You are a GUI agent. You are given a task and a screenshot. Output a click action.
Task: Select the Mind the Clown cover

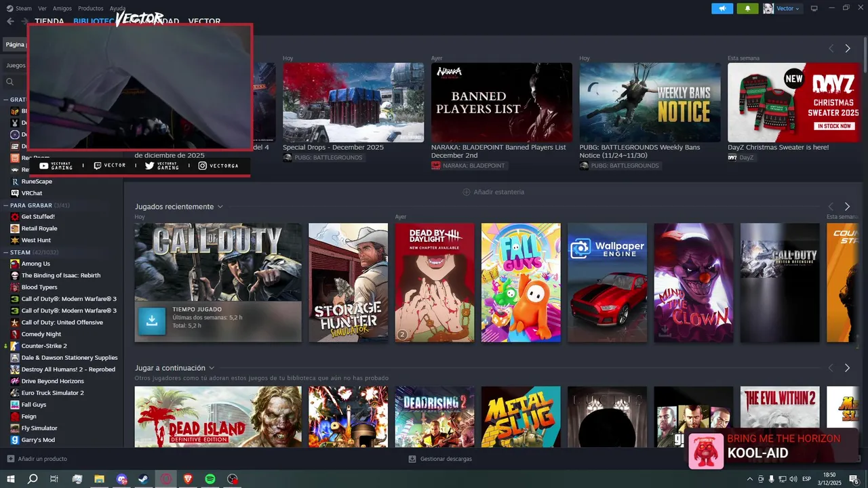coord(693,283)
